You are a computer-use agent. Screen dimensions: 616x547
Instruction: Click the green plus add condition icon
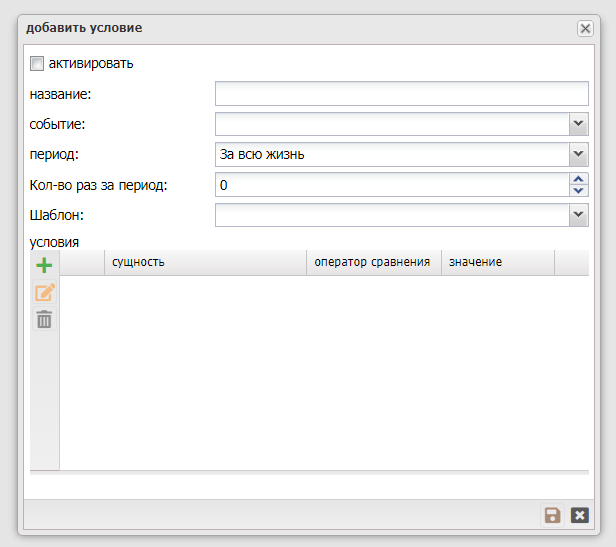point(44,266)
